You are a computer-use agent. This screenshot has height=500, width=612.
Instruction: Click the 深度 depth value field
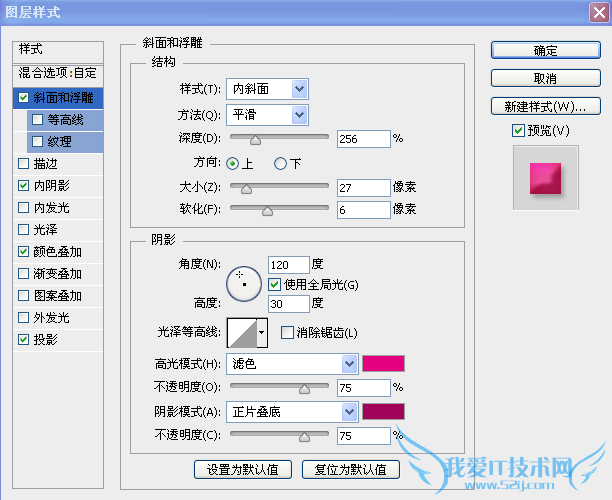pyautogui.click(x=364, y=139)
